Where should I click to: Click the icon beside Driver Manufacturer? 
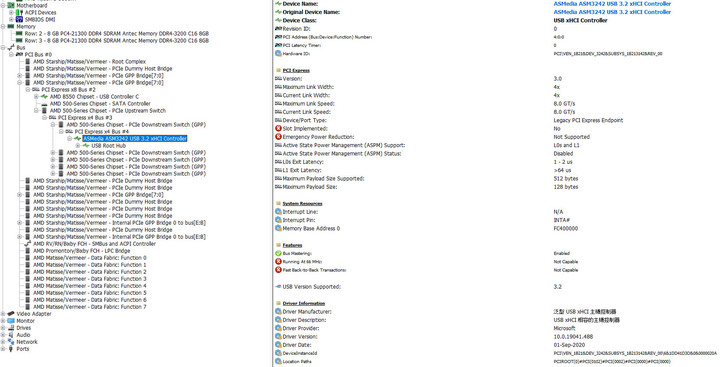278,311
